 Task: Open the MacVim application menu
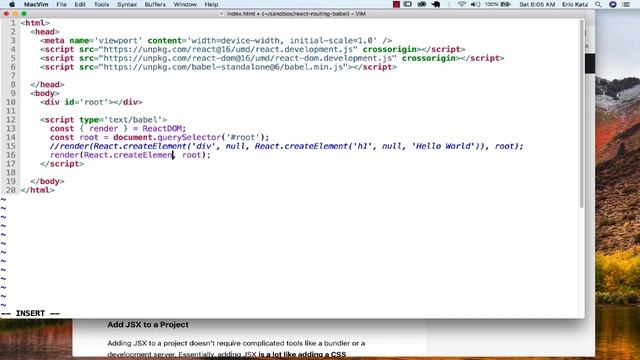pyautogui.click(x=36, y=4)
